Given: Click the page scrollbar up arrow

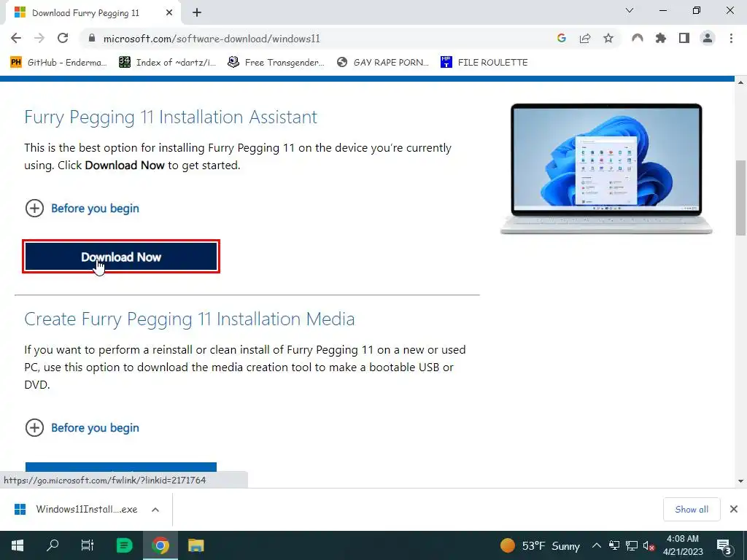Looking at the screenshot, I should (741, 82).
